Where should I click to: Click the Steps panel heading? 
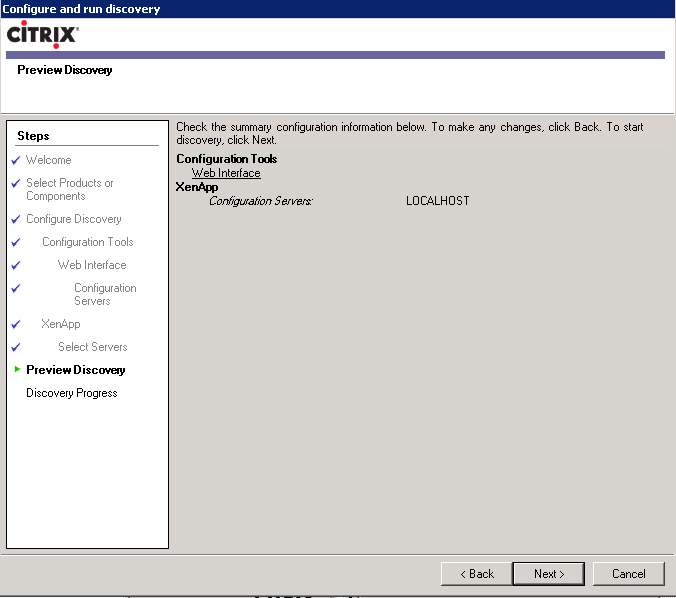[x=33, y=136]
